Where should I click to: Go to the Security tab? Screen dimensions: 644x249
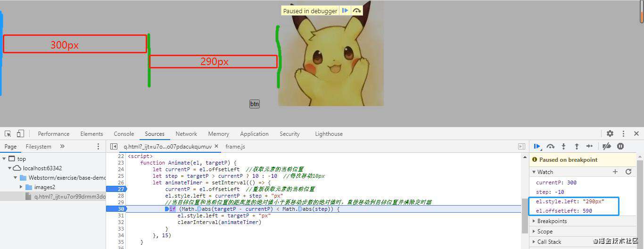click(x=289, y=134)
